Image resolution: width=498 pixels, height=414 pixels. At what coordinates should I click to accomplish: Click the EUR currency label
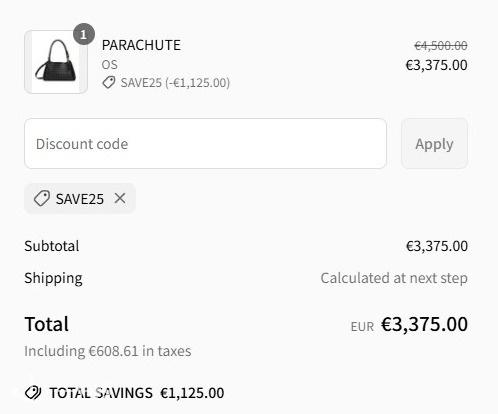(362, 327)
